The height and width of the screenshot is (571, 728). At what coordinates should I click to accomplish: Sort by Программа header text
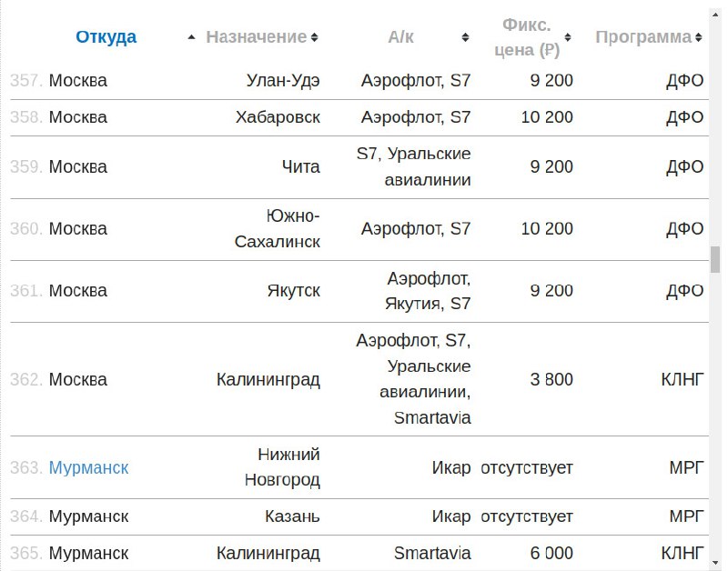point(643,37)
